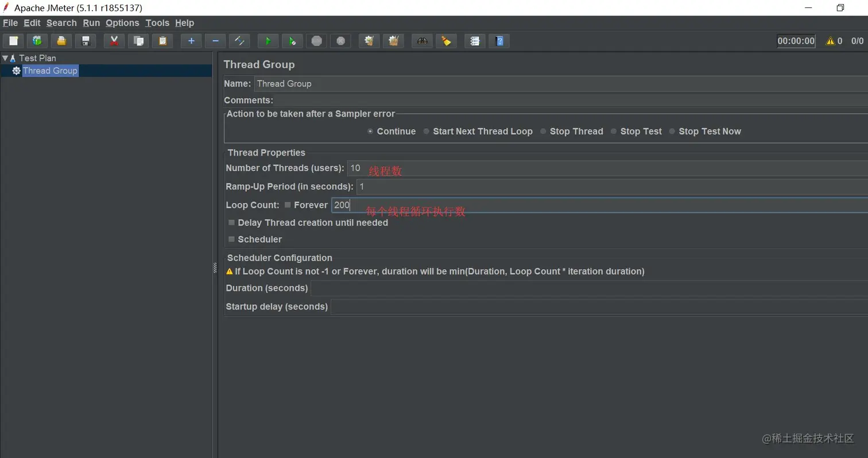This screenshot has height=458, width=868.
Task: Click the Stop test icon
Action: coord(316,41)
